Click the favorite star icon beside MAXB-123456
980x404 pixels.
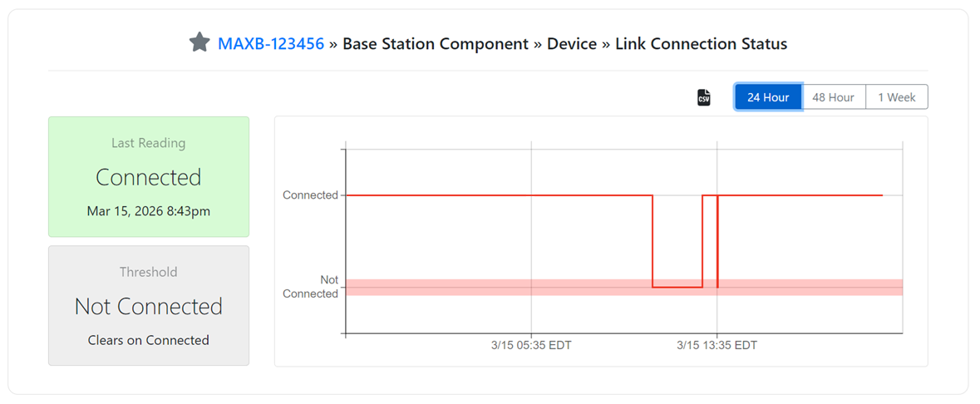[199, 42]
